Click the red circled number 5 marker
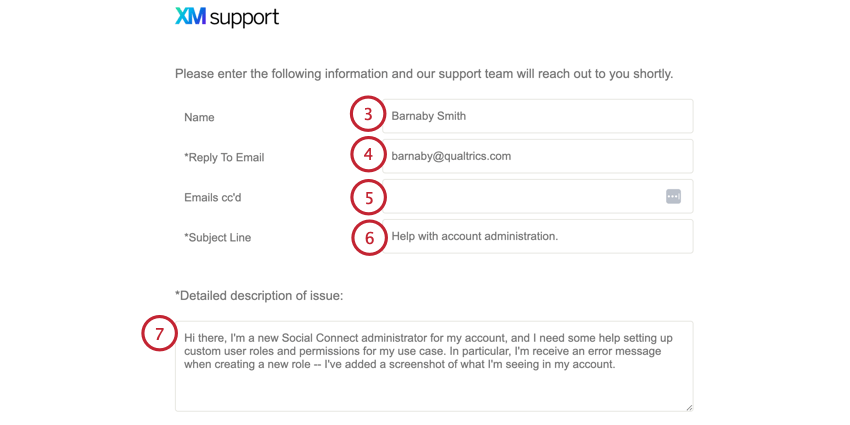 coord(369,197)
